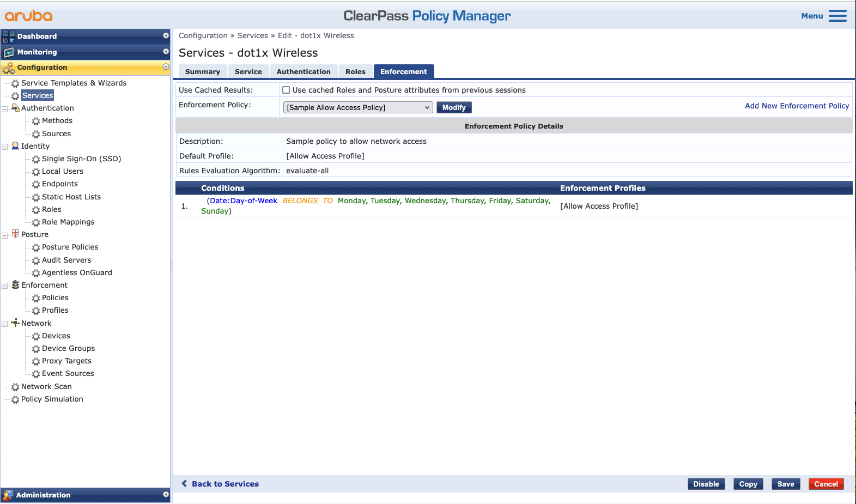Open Proxy Targets under Network
The width and height of the screenshot is (856, 504).
66,361
